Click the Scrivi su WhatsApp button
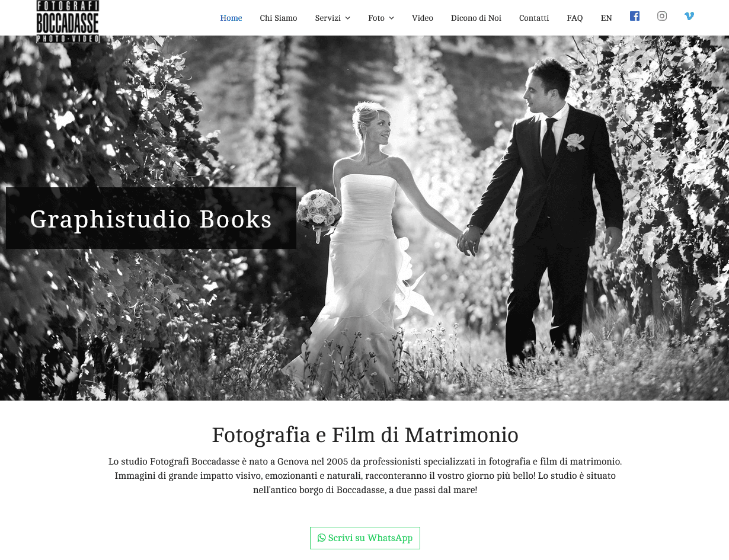Image resolution: width=729 pixels, height=560 pixels. [365, 538]
